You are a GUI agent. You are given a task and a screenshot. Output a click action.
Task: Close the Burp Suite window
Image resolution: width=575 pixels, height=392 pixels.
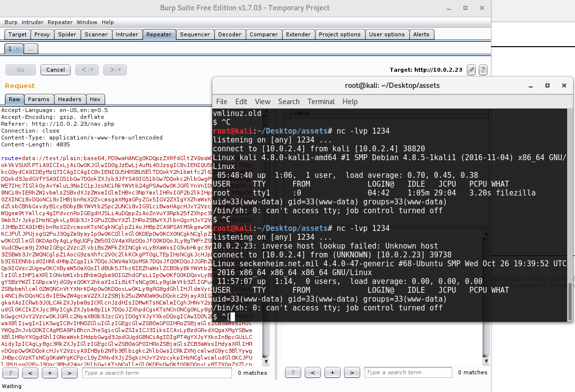pos(482,8)
